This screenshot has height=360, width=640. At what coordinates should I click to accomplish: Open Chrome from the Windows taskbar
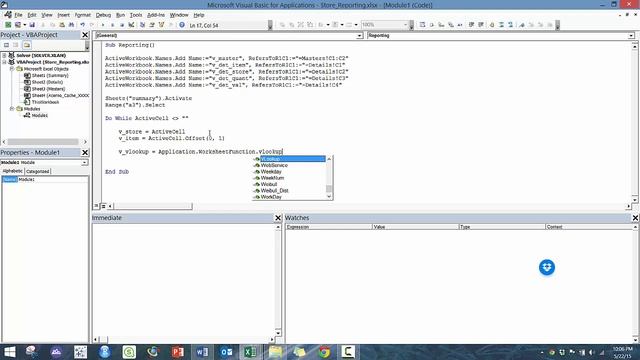tap(324, 352)
